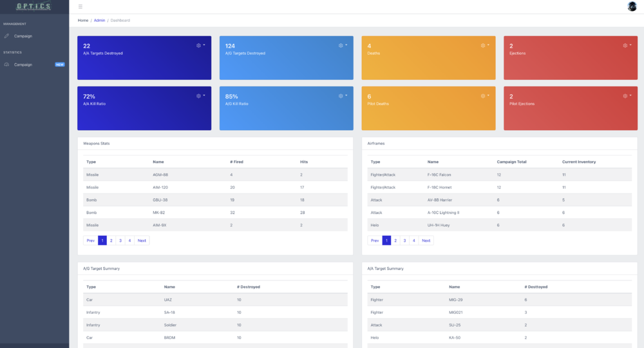Click the UH-1H Huey airframe name
644x348 pixels.
[x=438, y=225]
